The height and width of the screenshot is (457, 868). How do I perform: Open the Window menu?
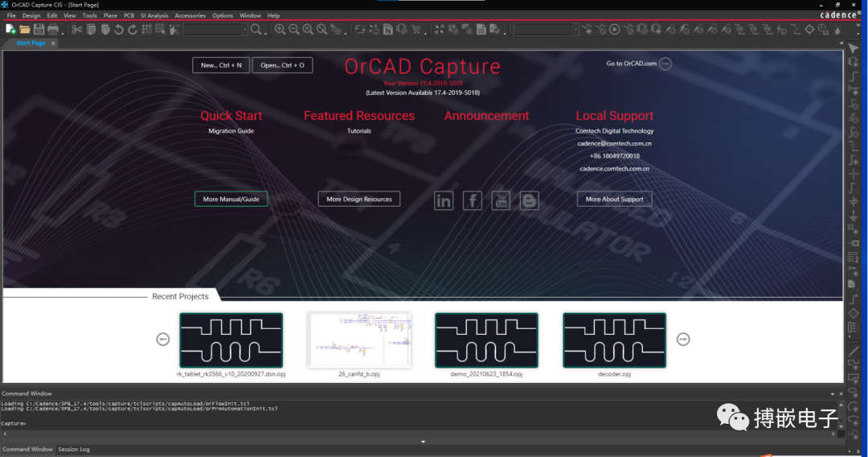coord(250,15)
